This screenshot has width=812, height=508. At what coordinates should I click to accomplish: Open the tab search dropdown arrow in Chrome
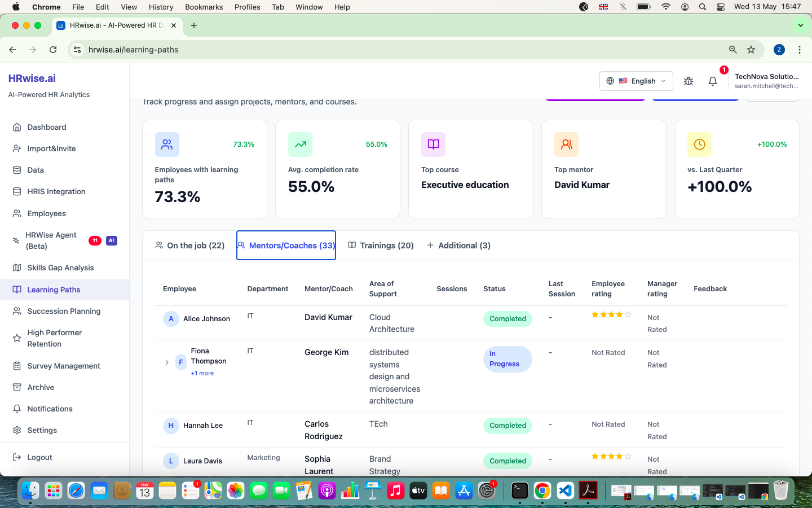pyautogui.click(x=801, y=25)
